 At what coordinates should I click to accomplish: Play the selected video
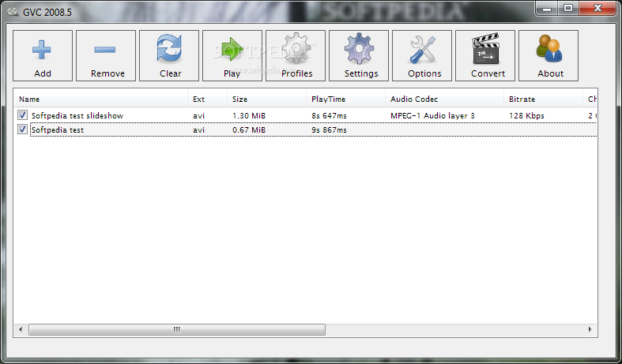point(232,55)
